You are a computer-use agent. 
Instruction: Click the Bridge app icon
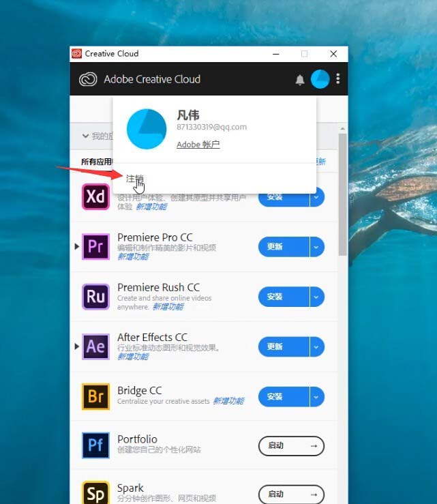[95, 396]
